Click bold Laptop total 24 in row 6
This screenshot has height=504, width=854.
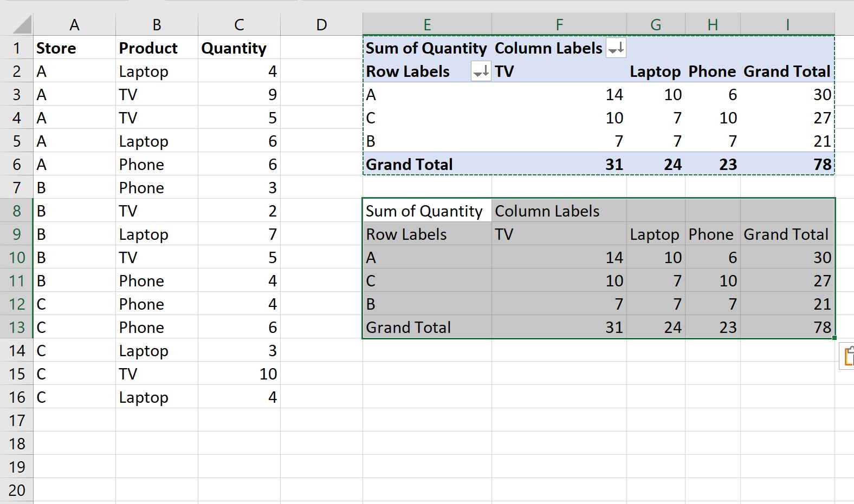656,165
